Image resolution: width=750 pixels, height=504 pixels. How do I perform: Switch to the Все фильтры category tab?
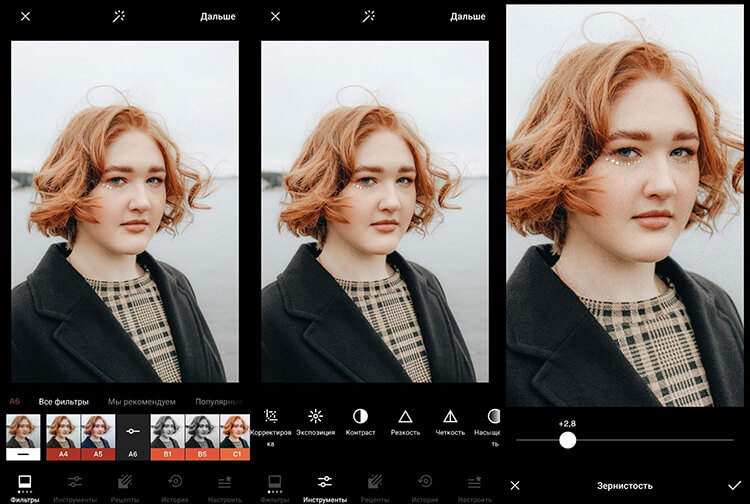click(64, 401)
